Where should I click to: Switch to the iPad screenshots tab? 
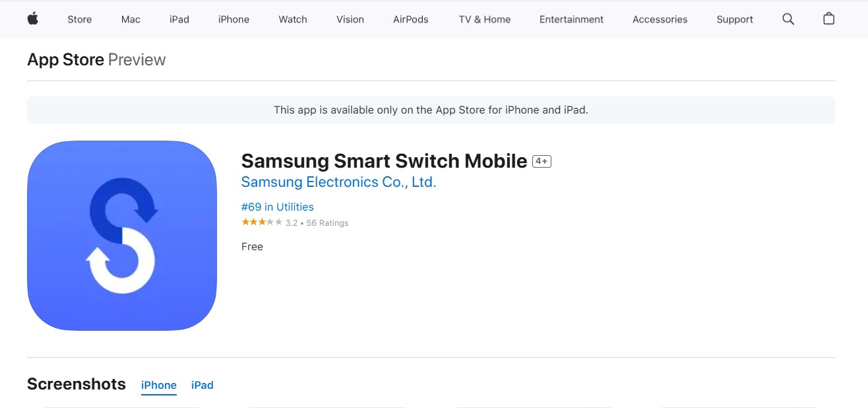[x=202, y=385]
